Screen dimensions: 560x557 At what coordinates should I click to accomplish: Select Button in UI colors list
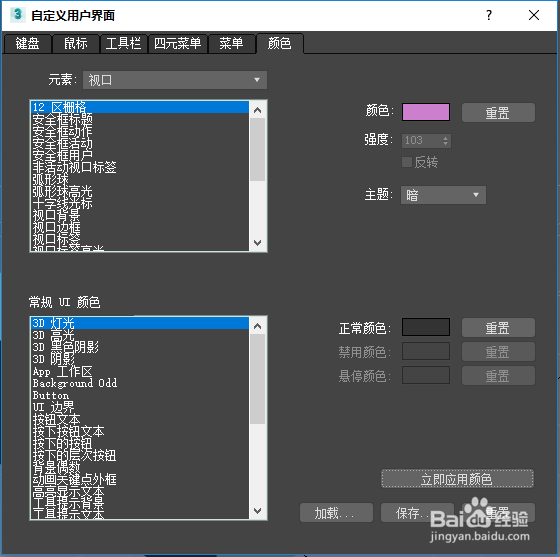click(x=140, y=395)
